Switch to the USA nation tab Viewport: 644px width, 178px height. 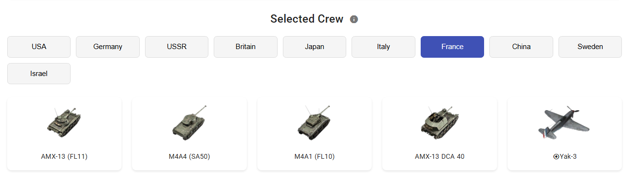coord(39,47)
